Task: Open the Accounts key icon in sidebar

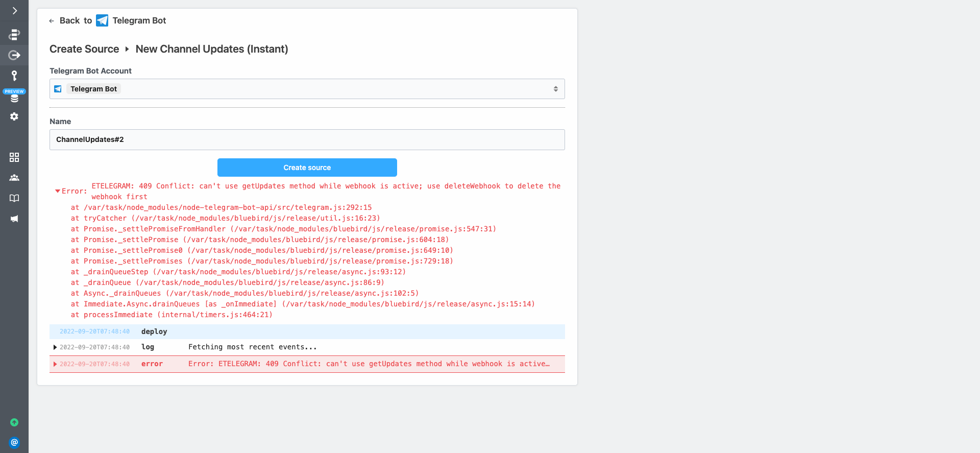Action: pos(14,76)
